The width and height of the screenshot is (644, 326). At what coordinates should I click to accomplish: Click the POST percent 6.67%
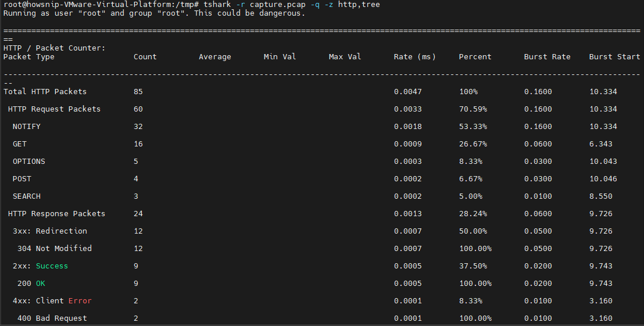471,178
